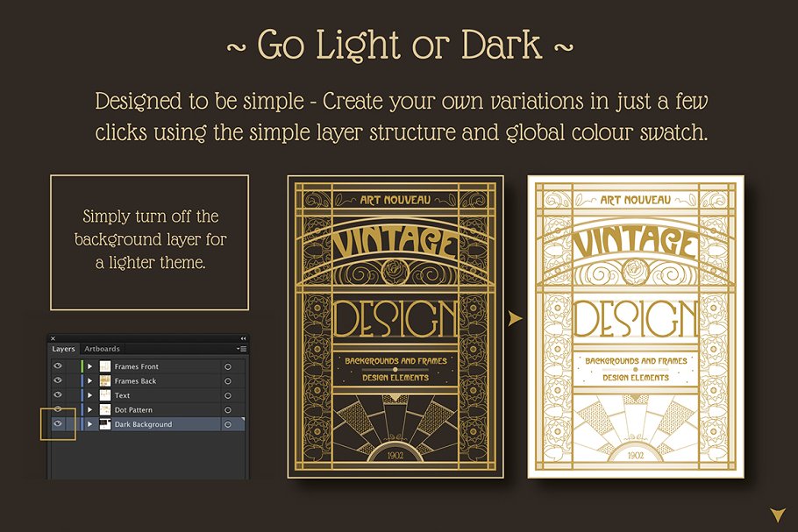Screen dimensions: 798x532
Task: Click the gold down arrow at bottom right
Action: coord(777,515)
